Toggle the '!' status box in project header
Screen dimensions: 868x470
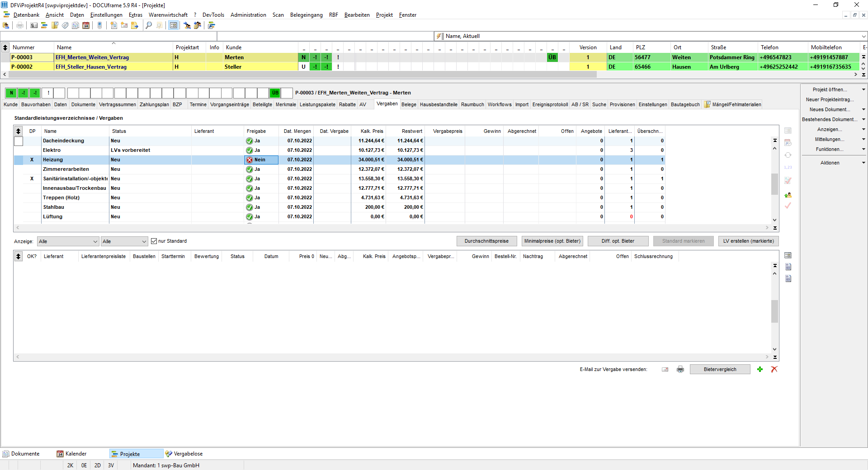(x=48, y=93)
